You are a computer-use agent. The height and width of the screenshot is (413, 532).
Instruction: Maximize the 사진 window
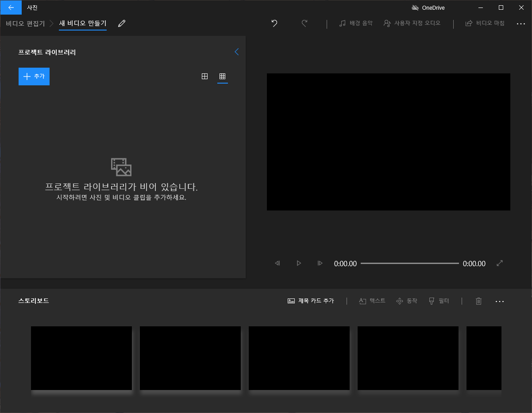pyautogui.click(x=501, y=8)
